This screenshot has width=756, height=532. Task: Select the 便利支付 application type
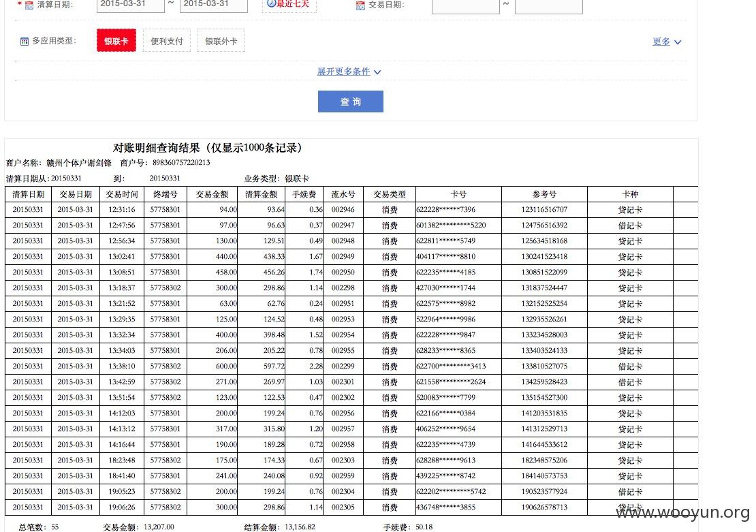(x=167, y=40)
